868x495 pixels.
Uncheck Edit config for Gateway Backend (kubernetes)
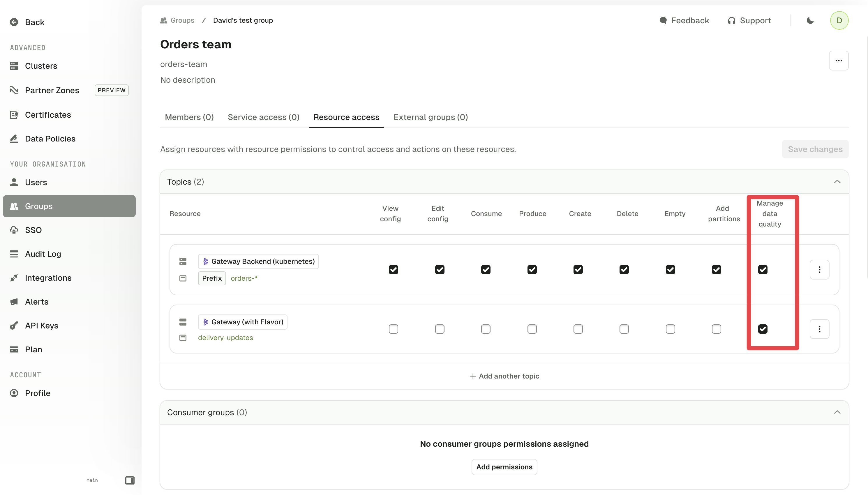coord(440,270)
